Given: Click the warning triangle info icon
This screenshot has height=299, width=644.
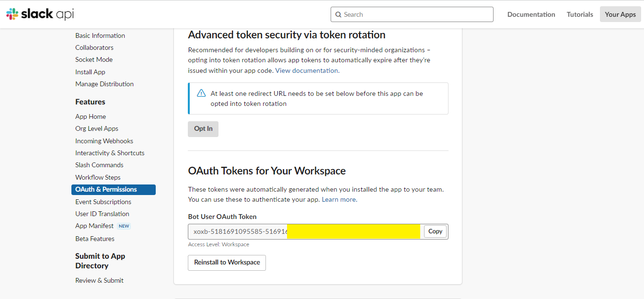Looking at the screenshot, I should coord(201,93).
